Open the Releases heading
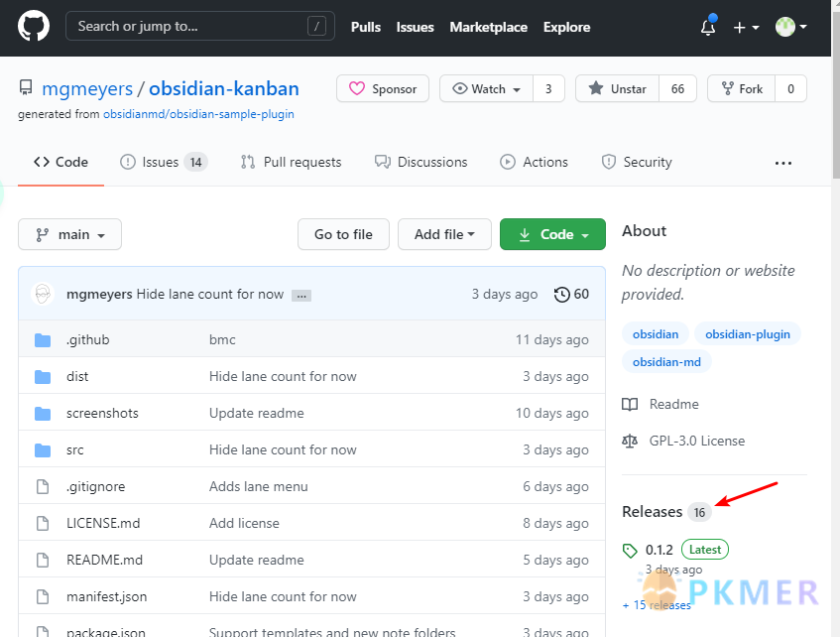This screenshot has height=637, width=840. [652, 512]
